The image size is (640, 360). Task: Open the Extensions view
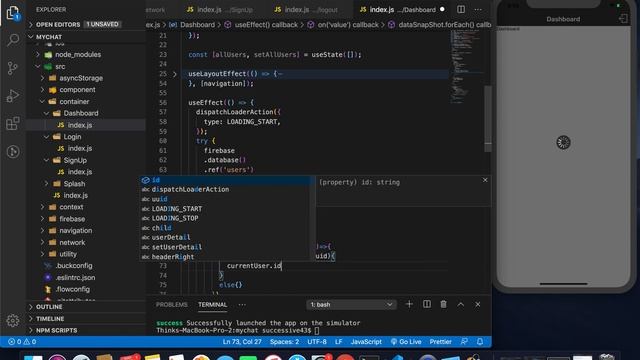pyautogui.click(x=13, y=123)
